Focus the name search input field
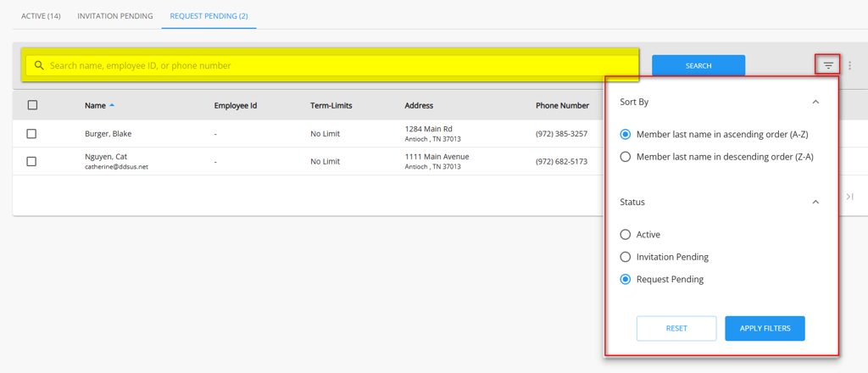Viewport: 868px width, 373px height. [x=339, y=65]
